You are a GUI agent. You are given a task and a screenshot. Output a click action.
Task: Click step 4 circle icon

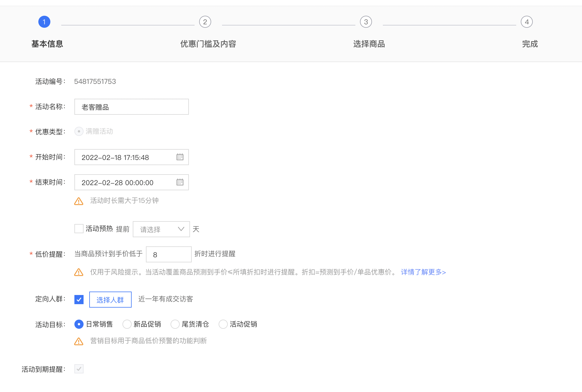(x=527, y=22)
